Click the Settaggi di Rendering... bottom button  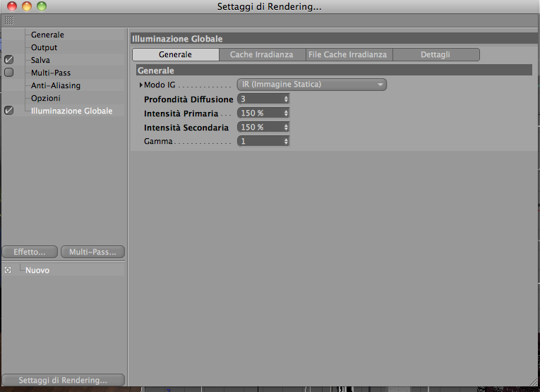pos(63,380)
